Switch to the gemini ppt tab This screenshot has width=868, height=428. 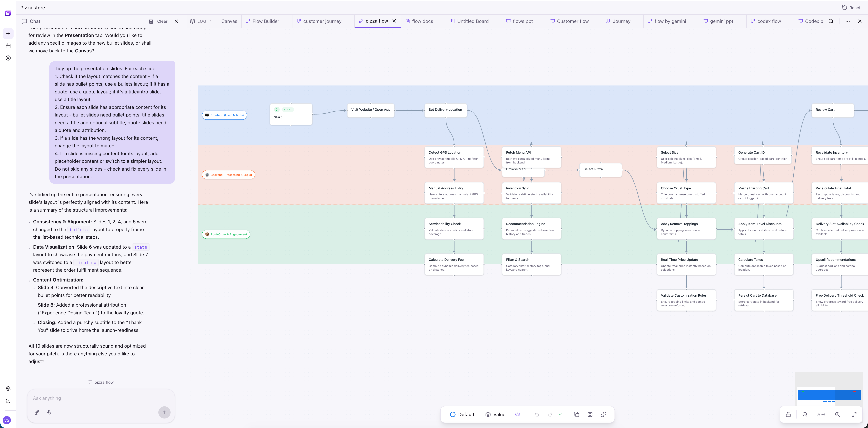(722, 21)
